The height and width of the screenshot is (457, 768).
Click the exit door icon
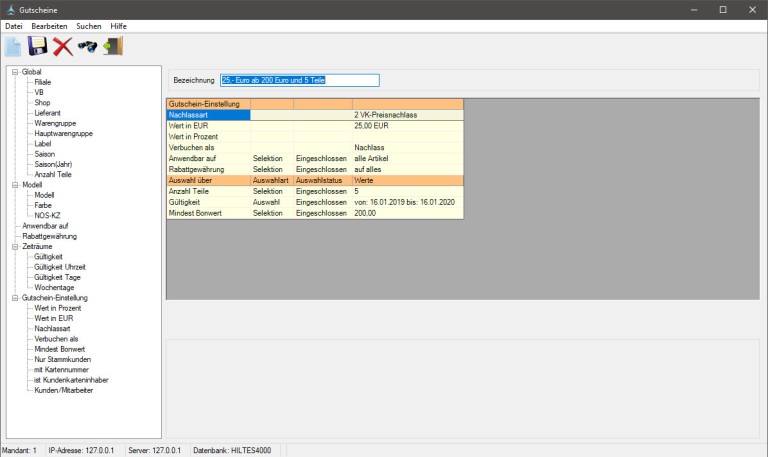112,46
